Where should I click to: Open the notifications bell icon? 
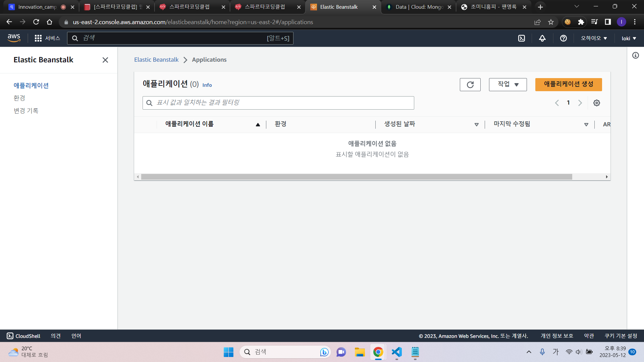point(542,38)
